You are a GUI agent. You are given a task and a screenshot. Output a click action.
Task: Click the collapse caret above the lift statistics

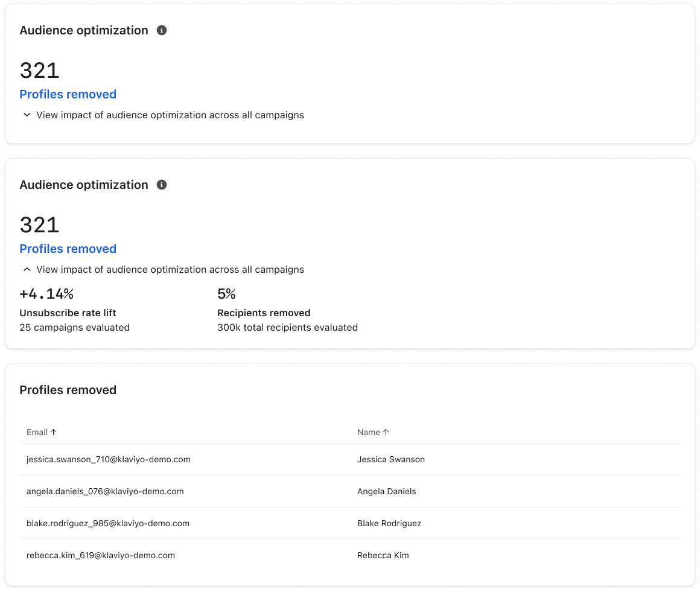tap(27, 269)
